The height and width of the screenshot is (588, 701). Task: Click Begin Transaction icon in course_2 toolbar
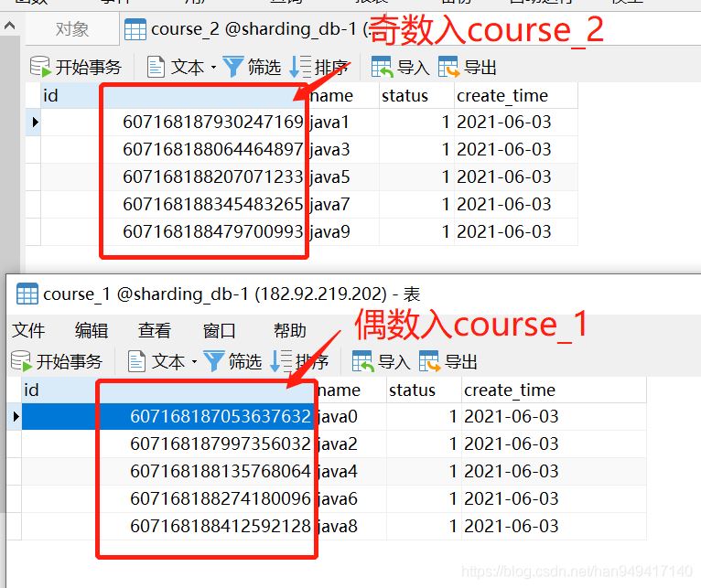[40, 67]
